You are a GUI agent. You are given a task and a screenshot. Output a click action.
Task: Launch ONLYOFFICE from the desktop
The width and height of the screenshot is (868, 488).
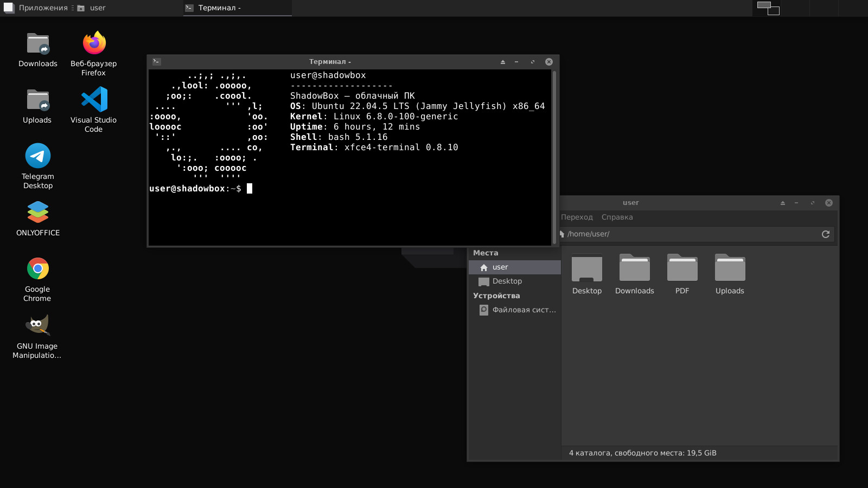(x=38, y=218)
